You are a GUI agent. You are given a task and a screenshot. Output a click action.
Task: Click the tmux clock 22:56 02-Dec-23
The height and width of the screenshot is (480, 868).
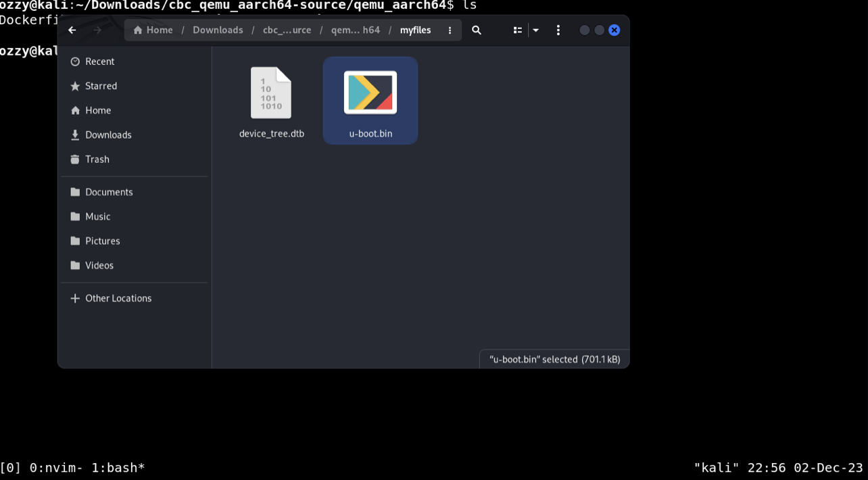coord(805,468)
